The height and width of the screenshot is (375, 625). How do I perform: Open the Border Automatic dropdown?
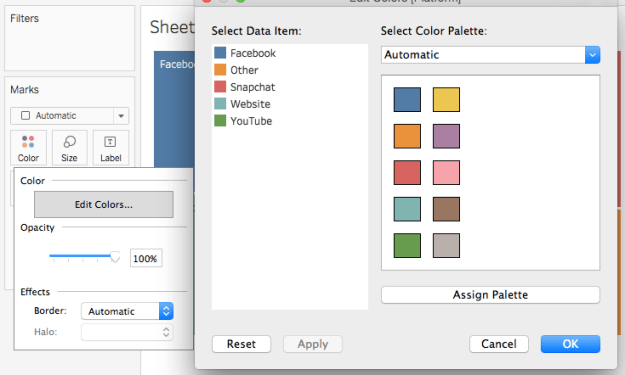point(127,311)
